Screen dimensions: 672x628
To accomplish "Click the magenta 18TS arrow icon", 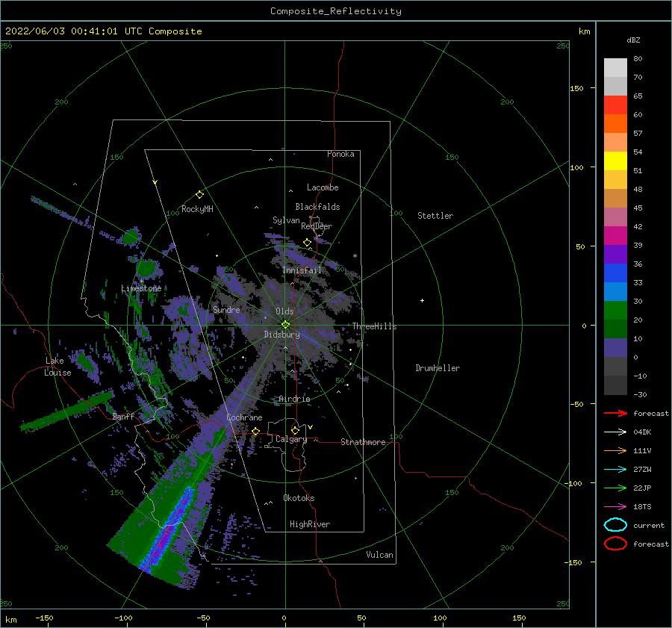I will (x=615, y=507).
